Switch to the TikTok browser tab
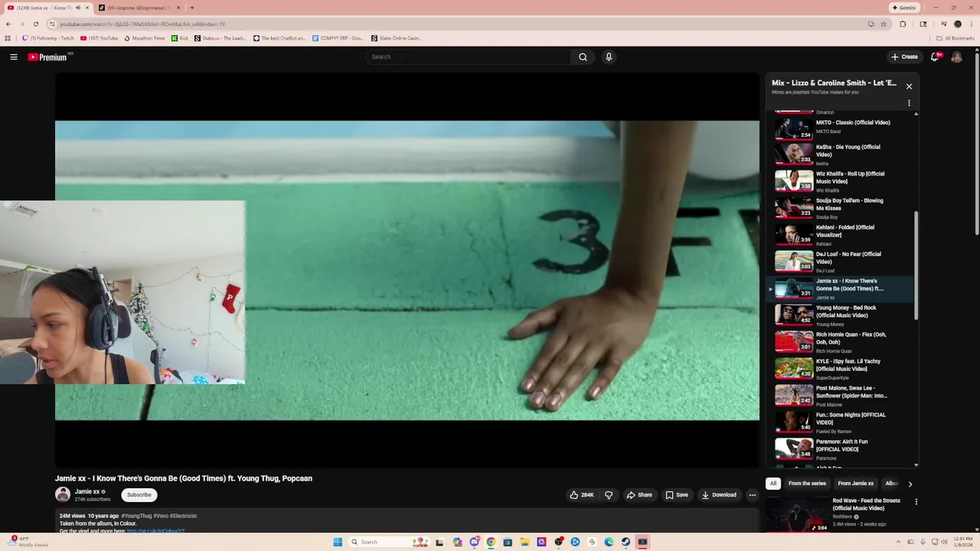Image resolution: width=980 pixels, height=551 pixels. coord(139,8)
